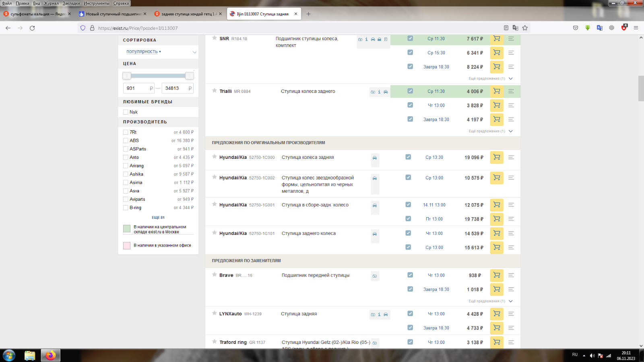Open reader view icon in address bar
Viewport: 644px width, 362px height.
(506, 28)
